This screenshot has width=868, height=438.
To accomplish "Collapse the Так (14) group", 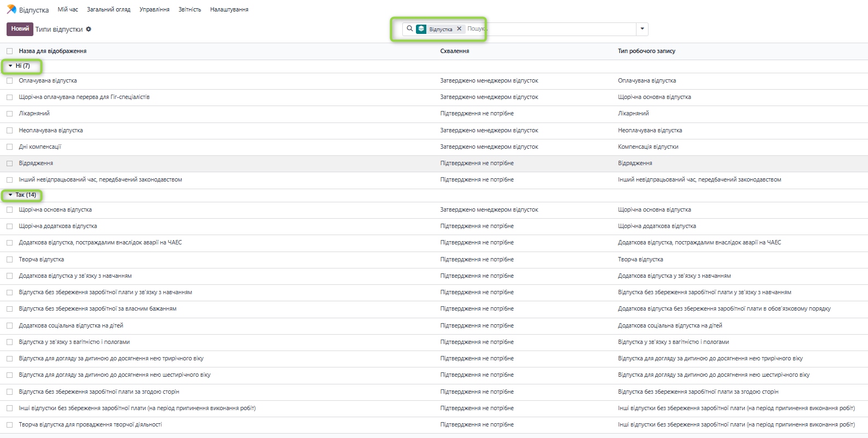I will click(x=22, y=195).
